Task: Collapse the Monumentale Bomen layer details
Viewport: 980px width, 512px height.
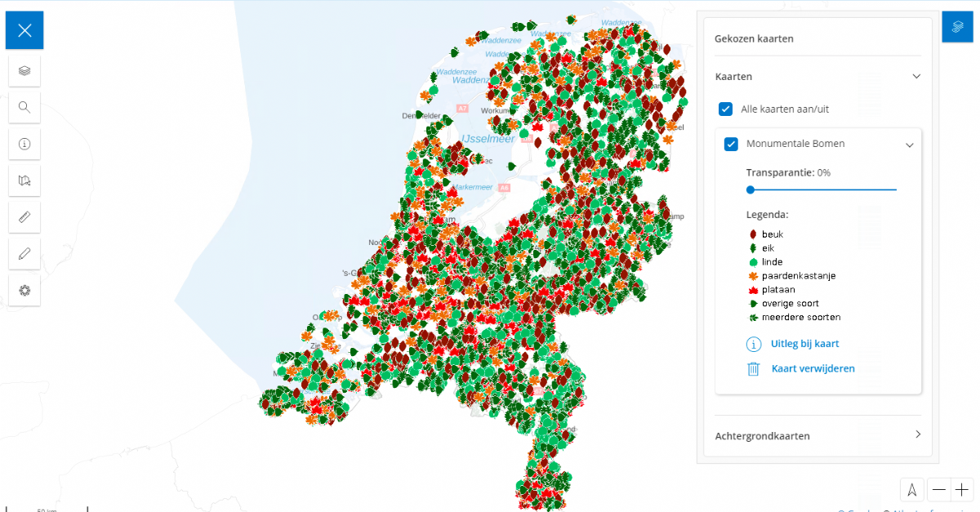Action: [x=909, y=145]
